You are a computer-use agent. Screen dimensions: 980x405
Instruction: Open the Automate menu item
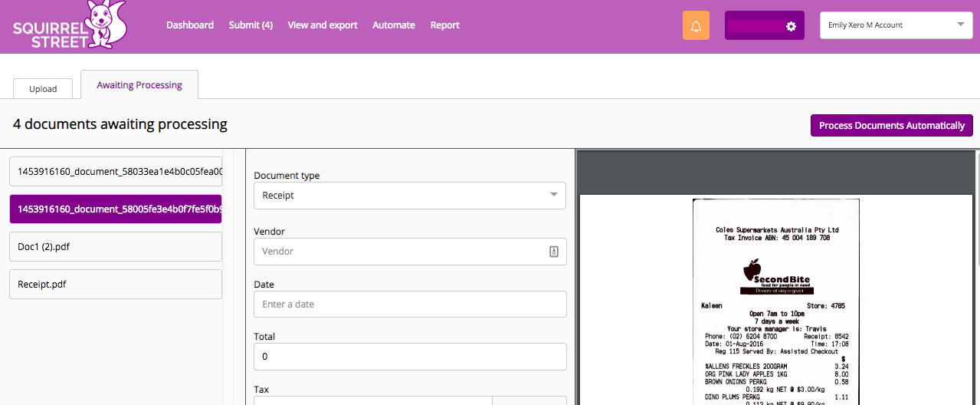point(394,25)
